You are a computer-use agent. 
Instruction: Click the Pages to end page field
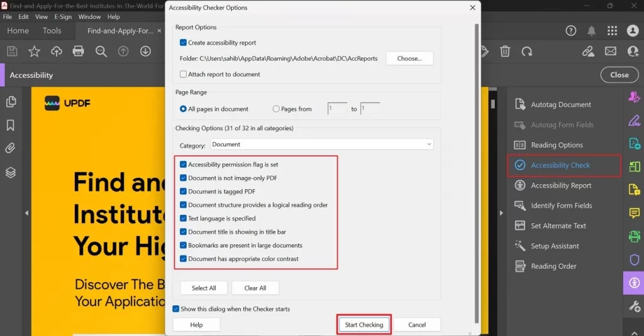point(370,109)
